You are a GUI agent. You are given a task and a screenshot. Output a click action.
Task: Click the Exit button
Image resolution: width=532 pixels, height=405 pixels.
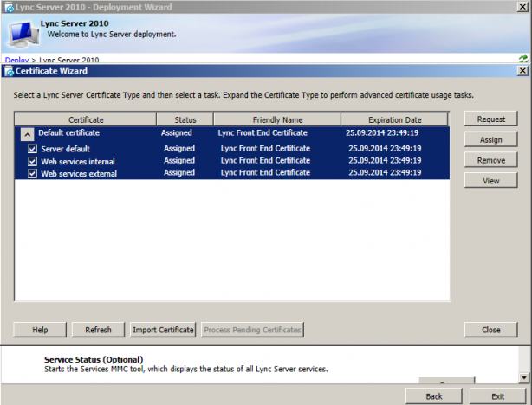pos(497,396)
